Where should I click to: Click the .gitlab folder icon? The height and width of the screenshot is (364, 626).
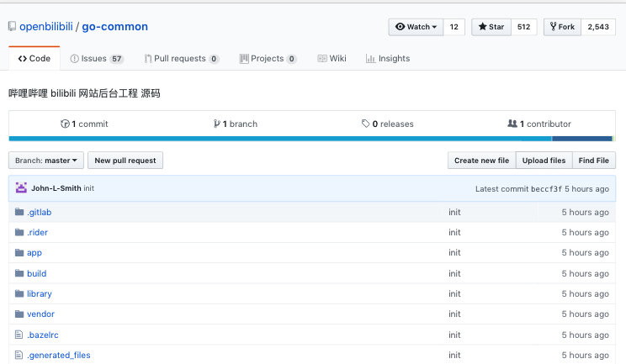[19, 213]
